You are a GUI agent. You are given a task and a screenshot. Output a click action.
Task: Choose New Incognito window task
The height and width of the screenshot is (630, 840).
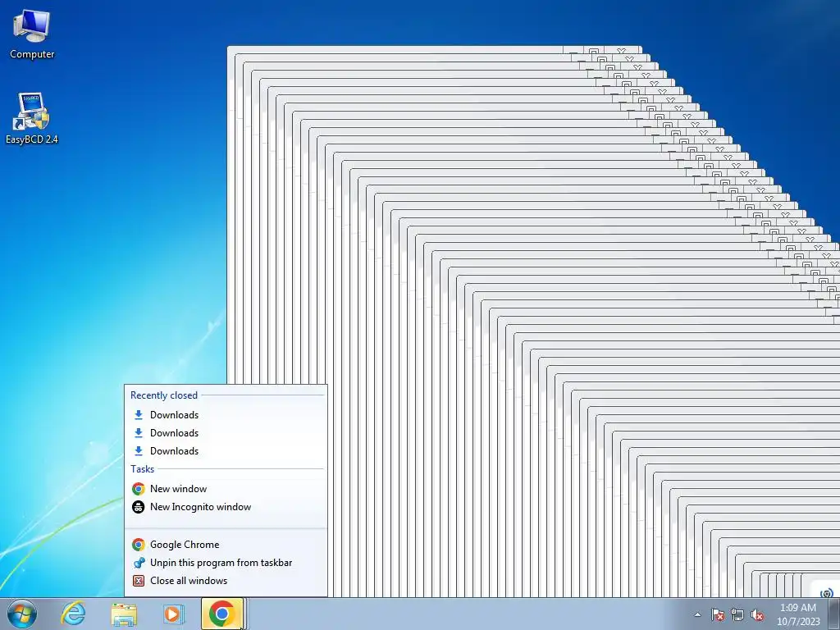(x=226, y=507)
